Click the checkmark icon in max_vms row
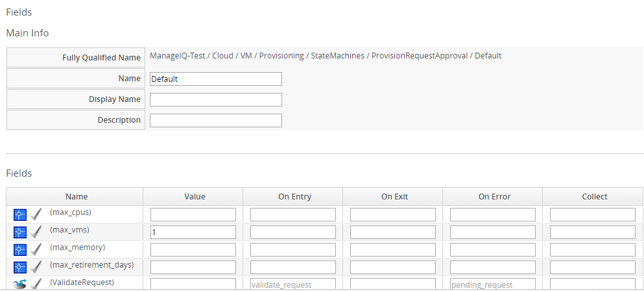 [37, 232]
